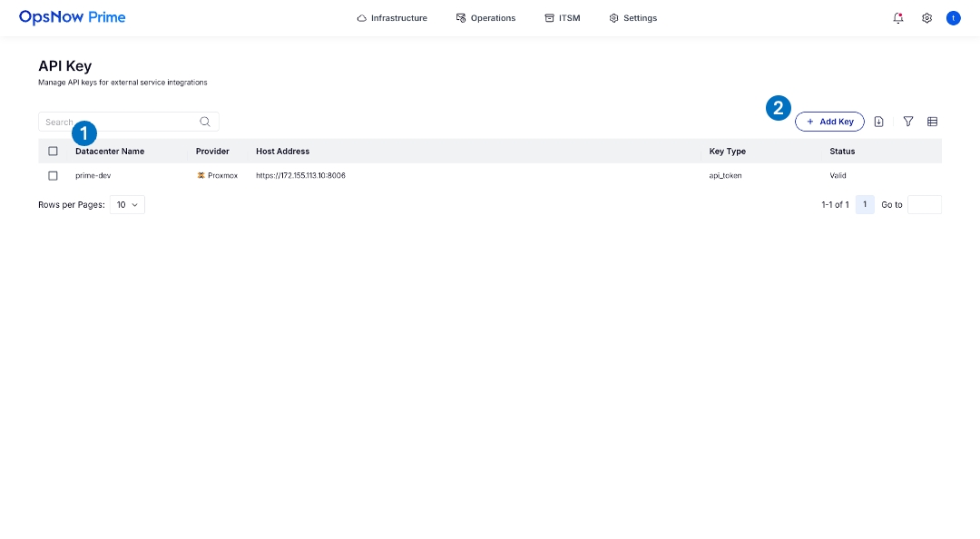Screen dimensions: 980x539
Task: Open the Infrastructure menu
Action: click(x=392, y=18)
